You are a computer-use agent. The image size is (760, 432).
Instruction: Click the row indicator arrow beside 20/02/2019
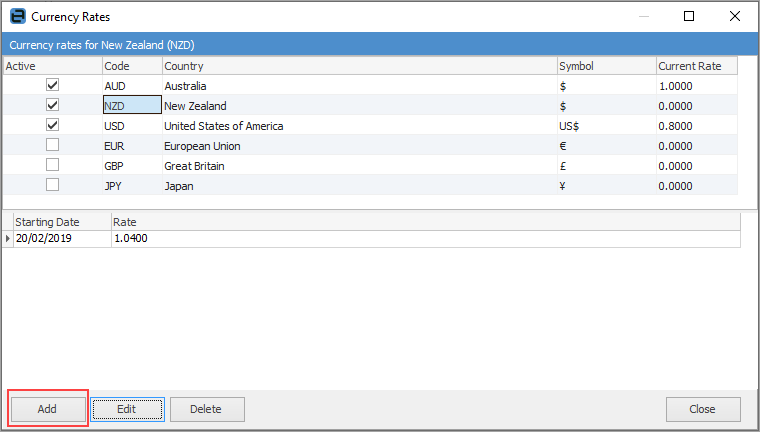pos(8,239)
